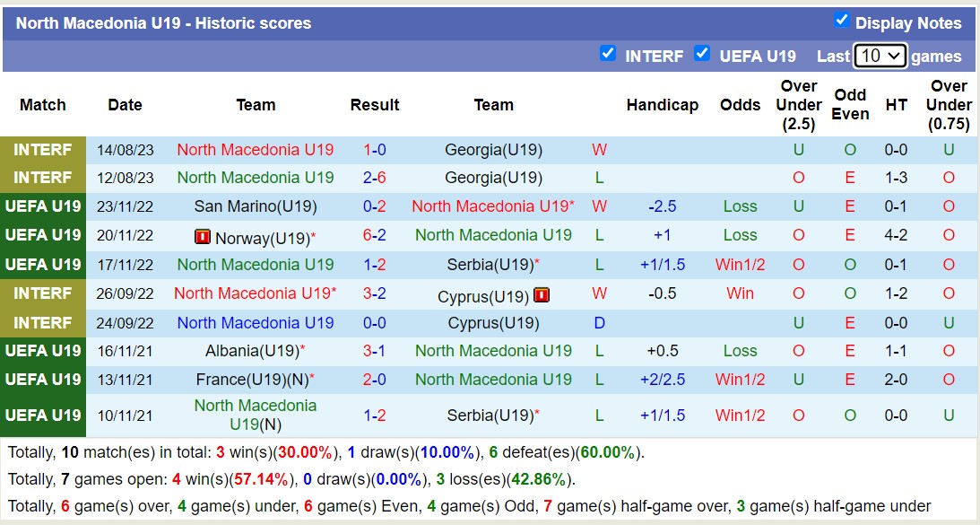The width and height of the screenshot is (980, 525).
Task: Open the San Marino(U19) team link
Action: (256, 206)
